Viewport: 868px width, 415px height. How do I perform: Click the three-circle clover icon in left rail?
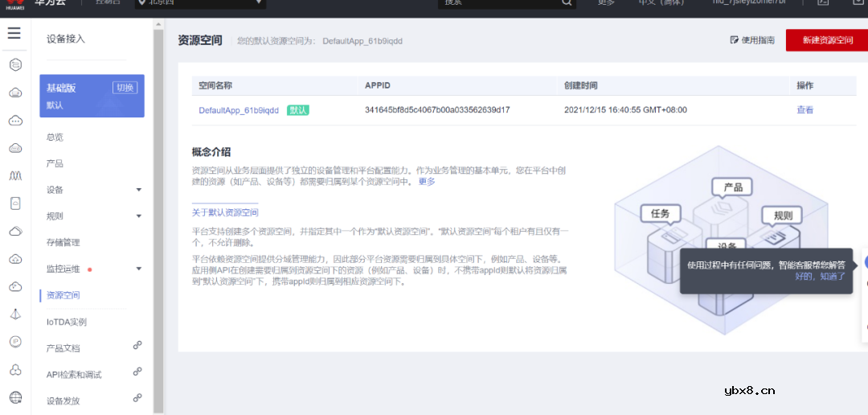coord(15,370)
